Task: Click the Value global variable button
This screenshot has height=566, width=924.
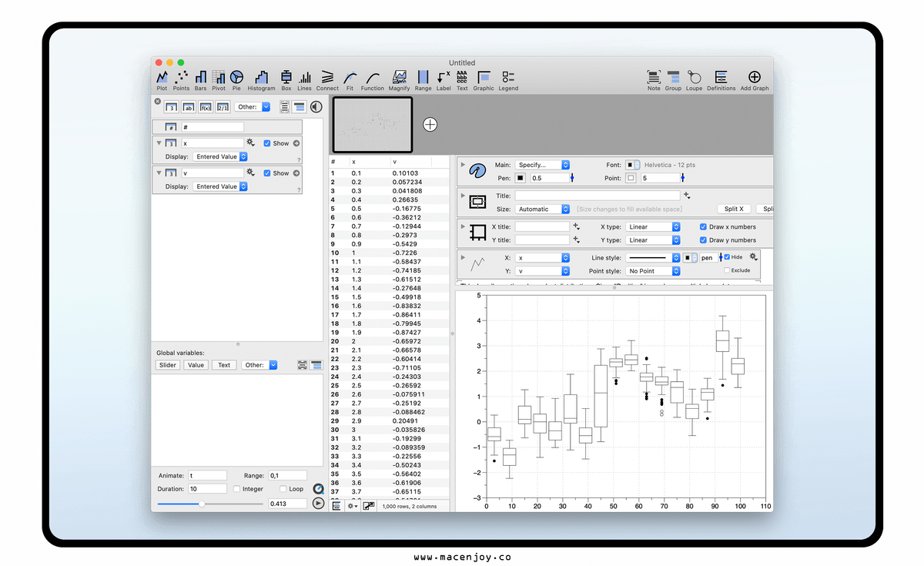Action: pyautogui.click(x=196, y=365)
